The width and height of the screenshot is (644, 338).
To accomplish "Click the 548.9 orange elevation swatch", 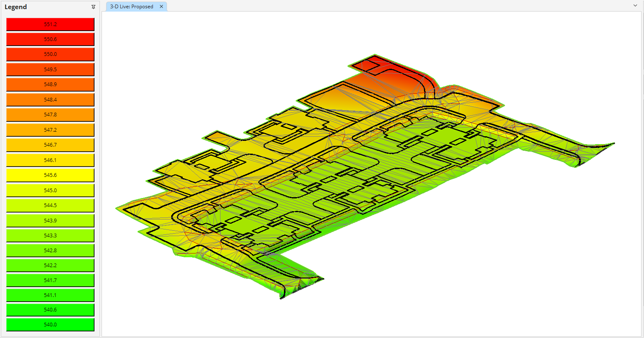I will pyautogui.click(x=50, y=84).
